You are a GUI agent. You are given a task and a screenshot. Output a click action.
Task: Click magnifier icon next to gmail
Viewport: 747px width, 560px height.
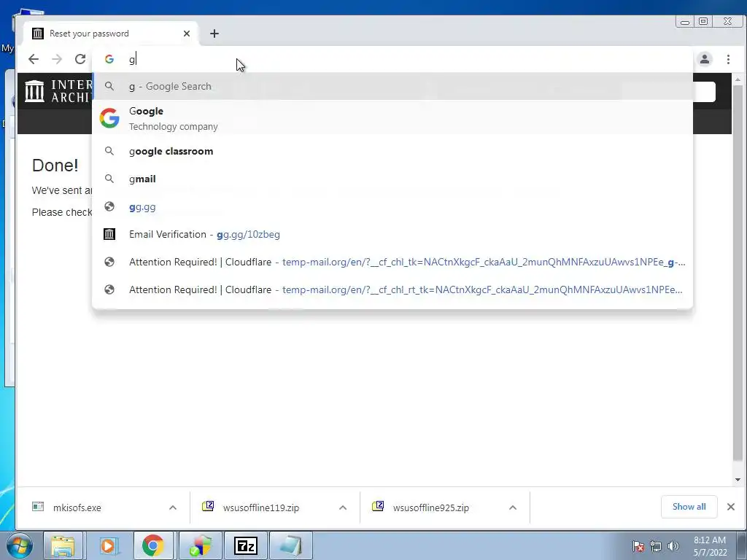(x=109, y=179)
